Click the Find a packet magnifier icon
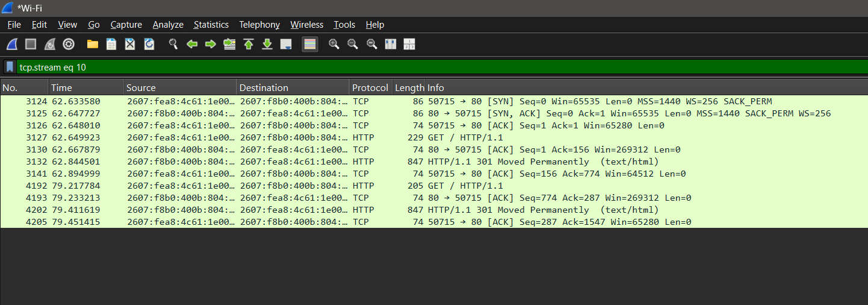The image size is (868, 305). [173, 44]
